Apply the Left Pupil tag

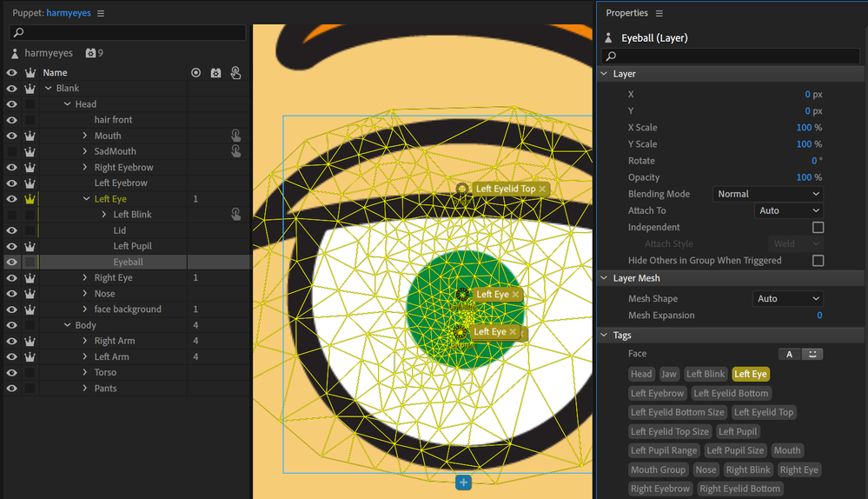click(x=737, y=431)
